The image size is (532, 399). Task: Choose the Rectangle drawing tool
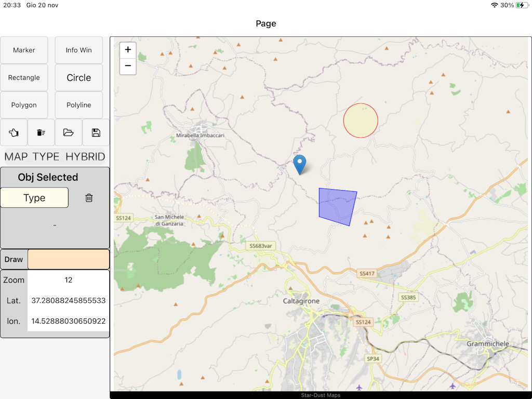24,78
